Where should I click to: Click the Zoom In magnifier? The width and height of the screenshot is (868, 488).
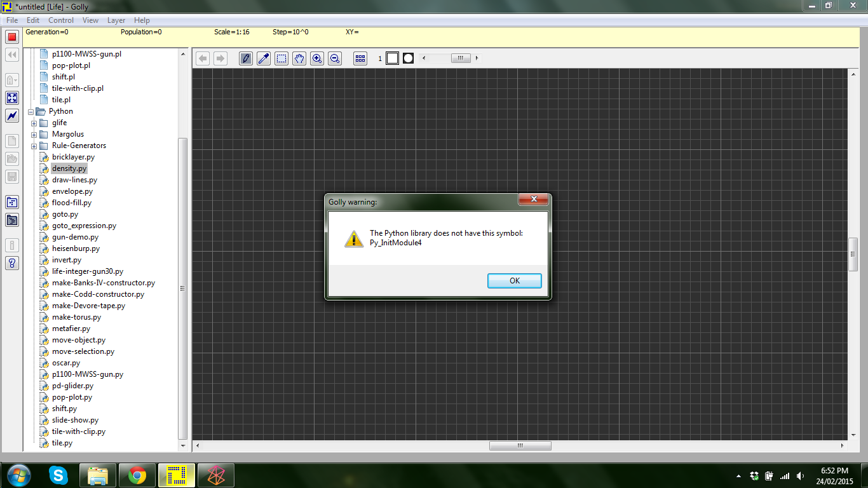(x=317, y=58)
